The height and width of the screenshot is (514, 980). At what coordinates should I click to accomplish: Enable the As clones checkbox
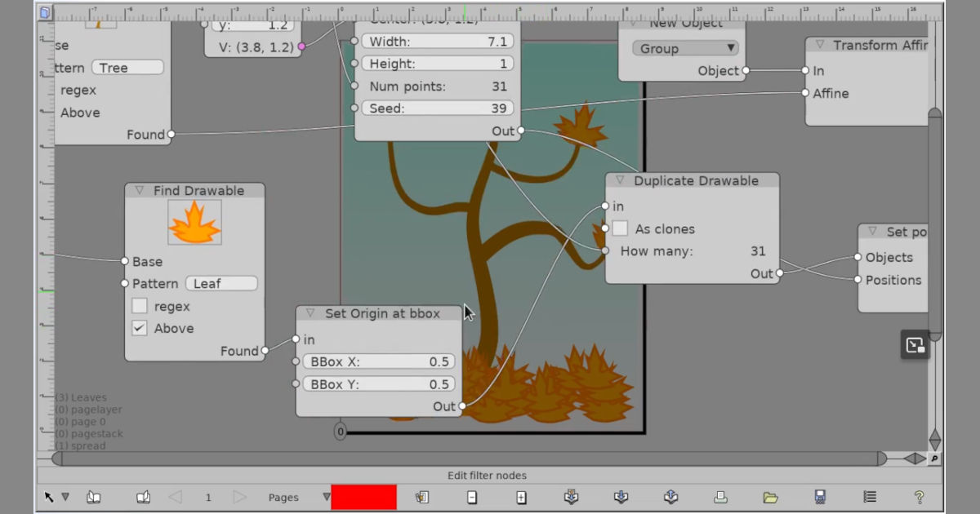pos(621,229)
